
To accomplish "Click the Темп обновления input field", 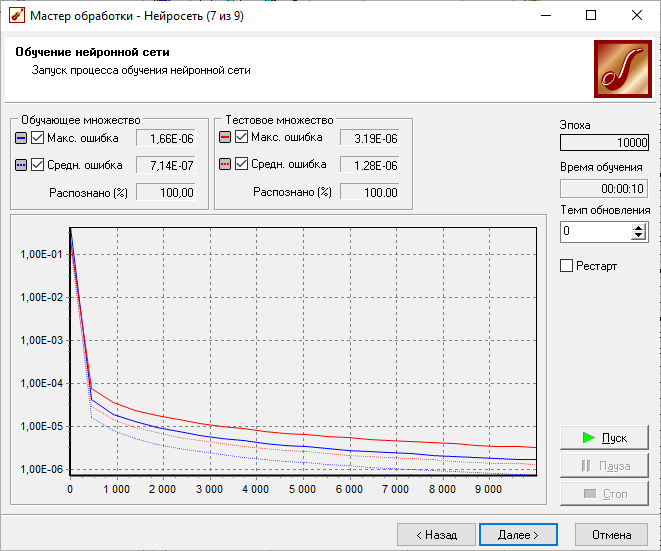I will [596, 231].
